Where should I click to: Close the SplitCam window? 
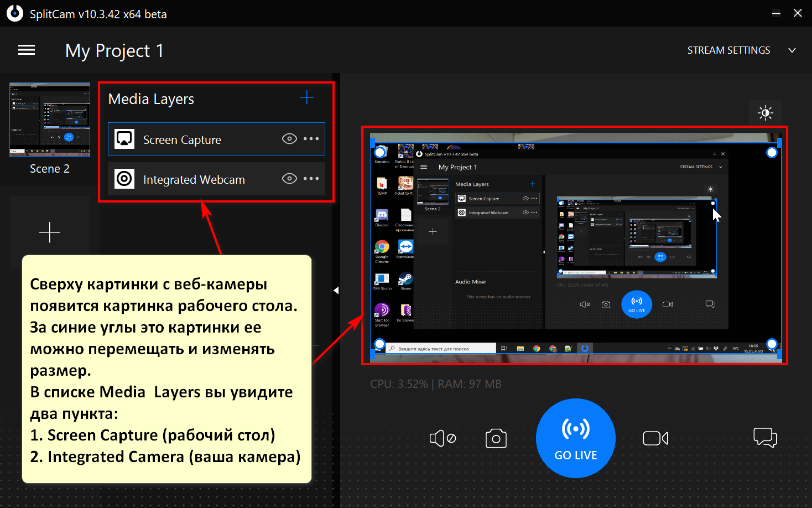click(x=798, y=13)
